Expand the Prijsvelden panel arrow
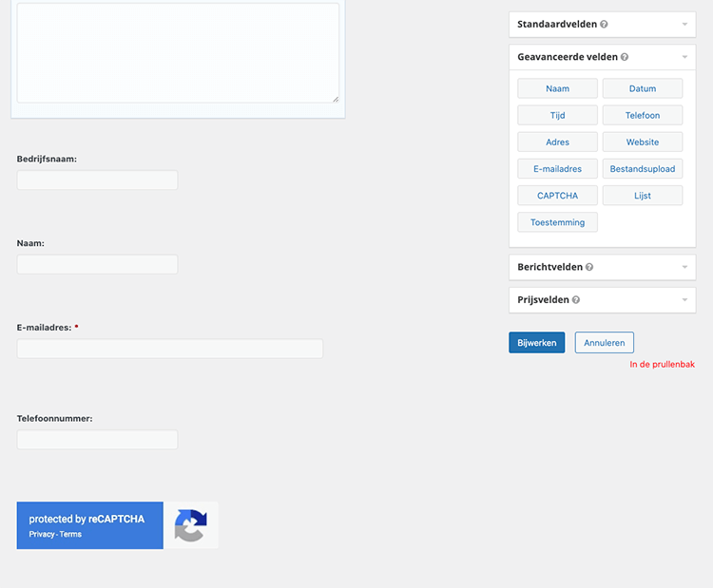This screenshot has width=713, height=588. 684,300
